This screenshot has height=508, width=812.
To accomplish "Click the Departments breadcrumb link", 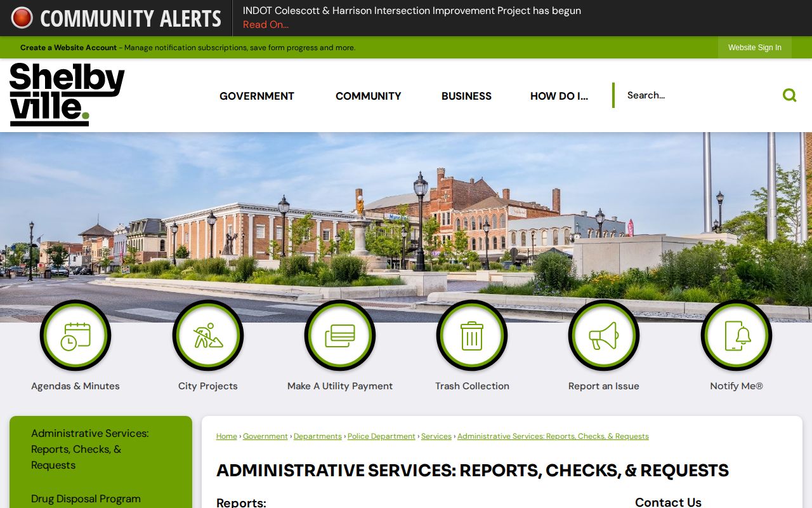I will tap(318, 436).
